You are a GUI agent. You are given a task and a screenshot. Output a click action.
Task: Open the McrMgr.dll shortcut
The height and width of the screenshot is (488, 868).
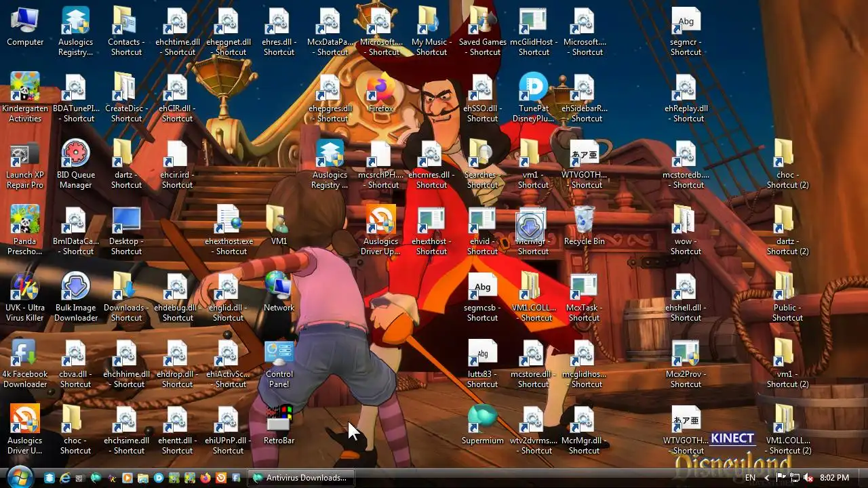click(x=584, y=430)
